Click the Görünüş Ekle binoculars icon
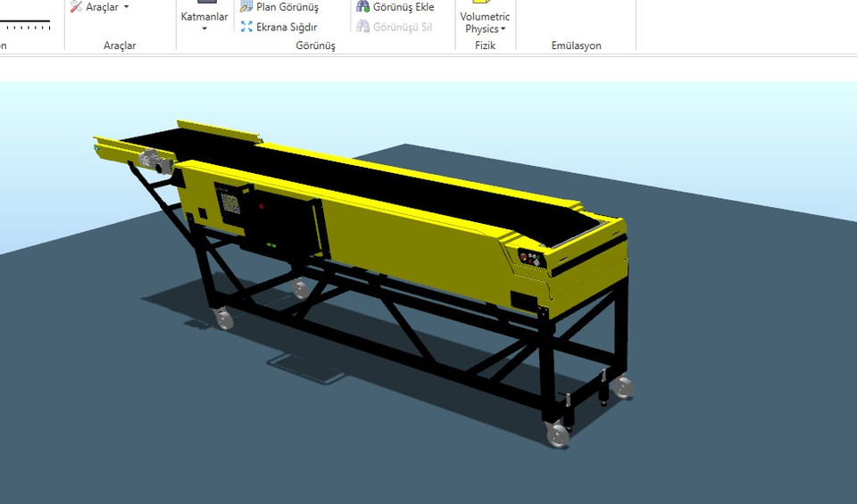Image resolution: width=857 pixels, height=504 pixels. [363, 6]
